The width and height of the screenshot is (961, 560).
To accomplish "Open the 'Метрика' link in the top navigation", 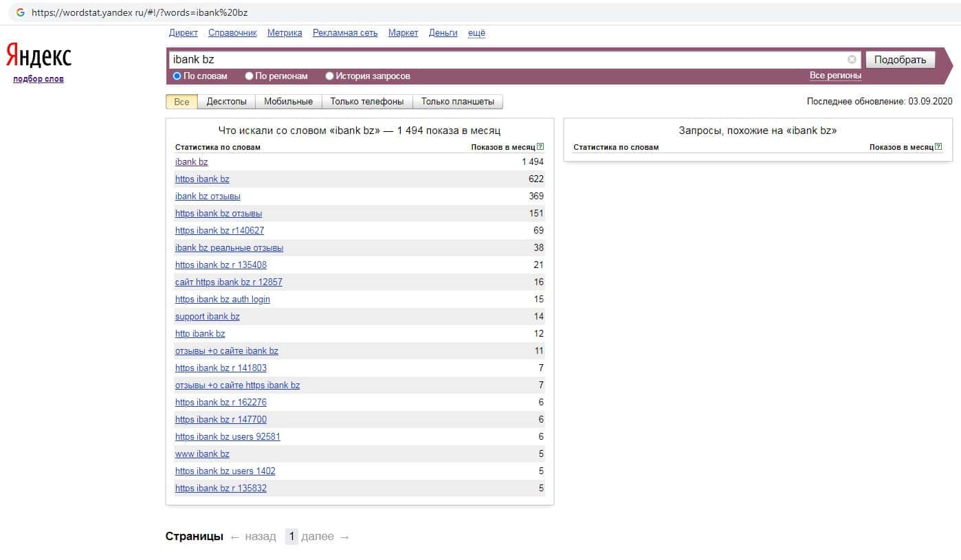I will (x=285, y=33).
